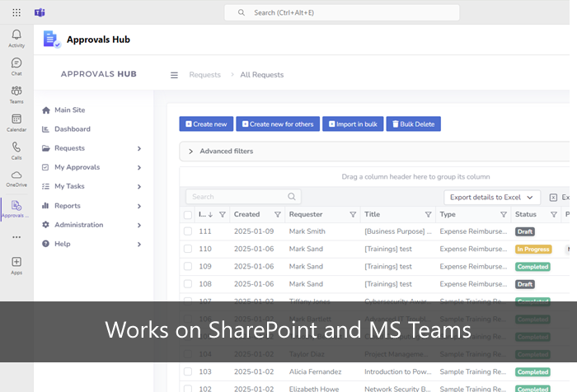Open the filter icon on Title column
Screen dimensions: 577x392
point(428,214)
